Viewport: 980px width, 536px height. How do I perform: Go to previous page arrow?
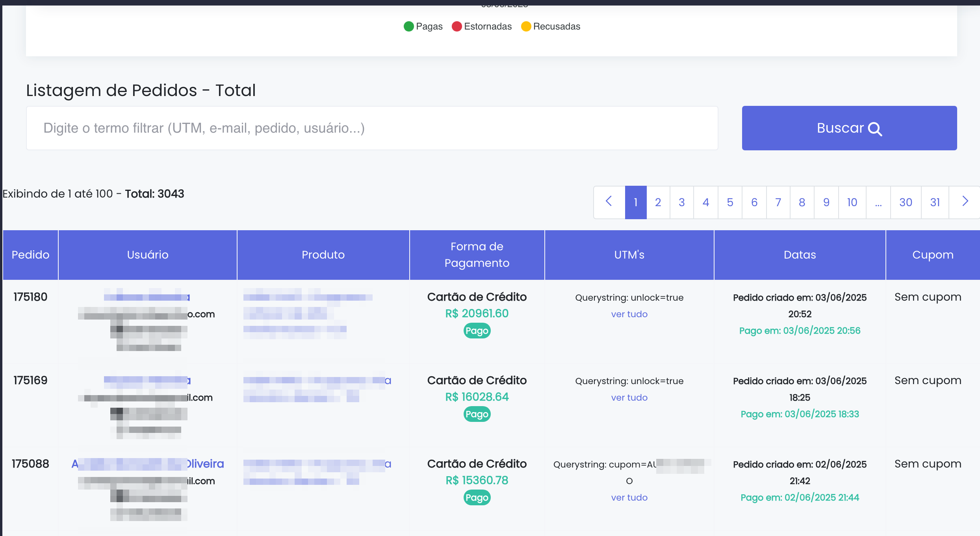[609, 202]
